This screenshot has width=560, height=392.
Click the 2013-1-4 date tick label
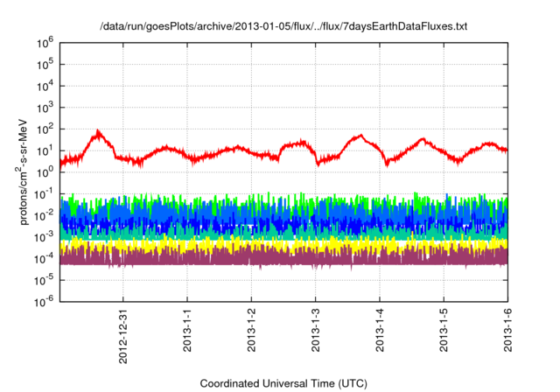tap(380, 330)
